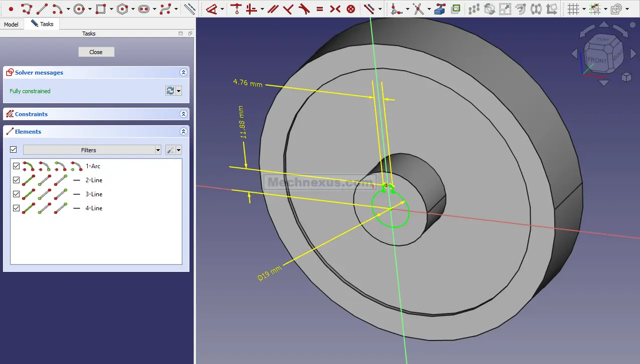This screenshot has height=364, width=640.
Task: Activate the Create Rectangle tool
Action: (100, 9)
